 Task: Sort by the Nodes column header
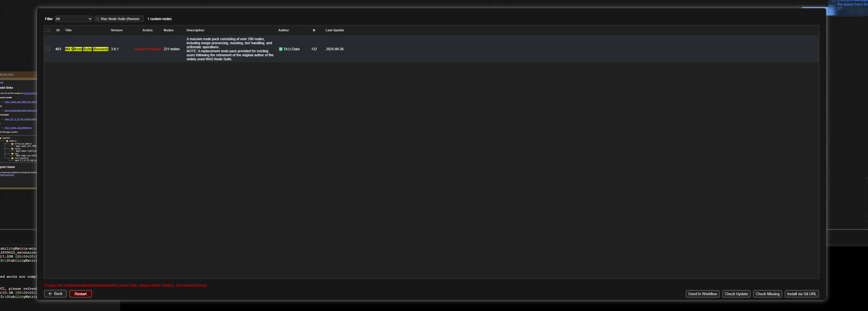coord(169,30)
